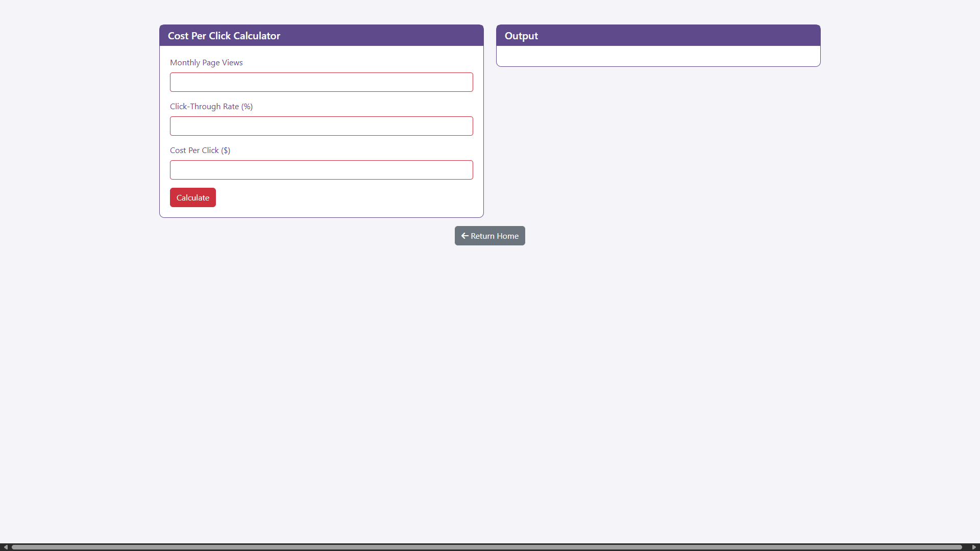Click the left arrow icon on Return Home

point(464,236)
